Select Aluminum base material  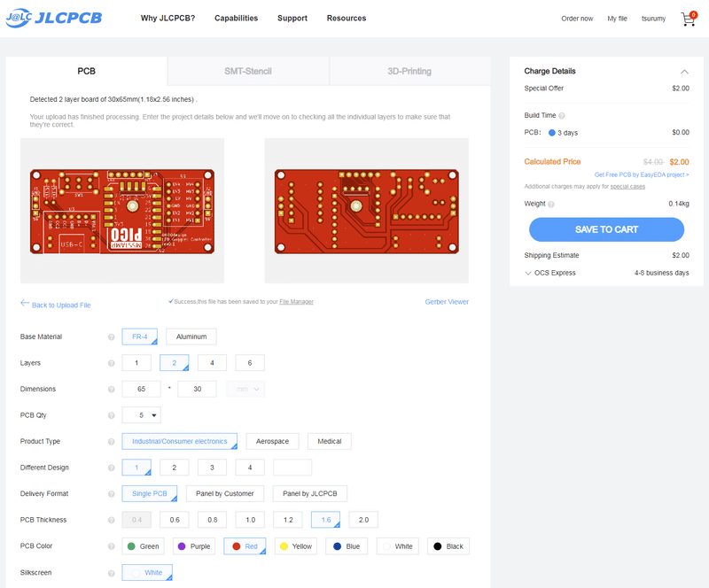191,337
